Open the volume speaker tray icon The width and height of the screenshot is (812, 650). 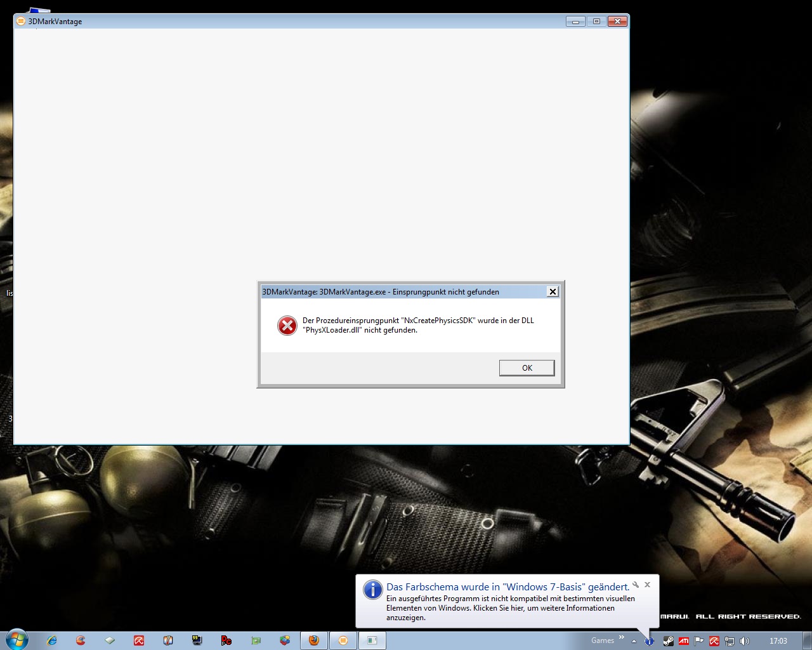point(744,641)
